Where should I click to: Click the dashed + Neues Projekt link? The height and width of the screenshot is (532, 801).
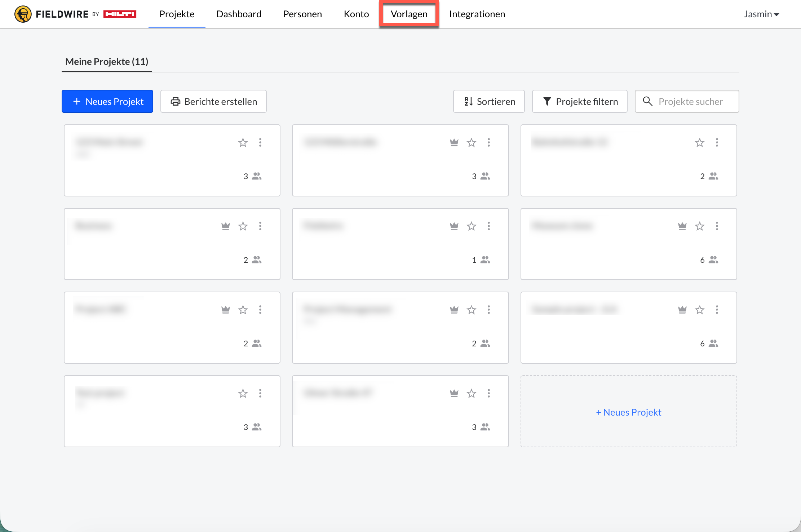[x=628, y=412]
